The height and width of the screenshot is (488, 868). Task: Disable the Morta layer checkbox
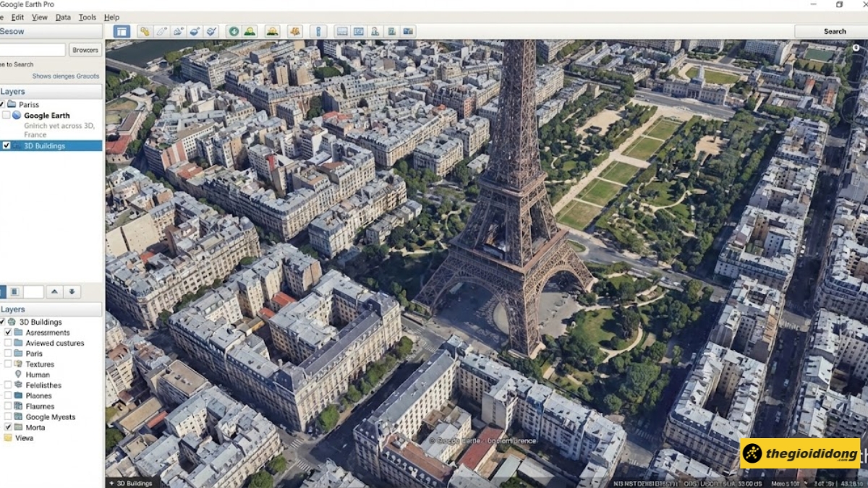click(9, 427)
